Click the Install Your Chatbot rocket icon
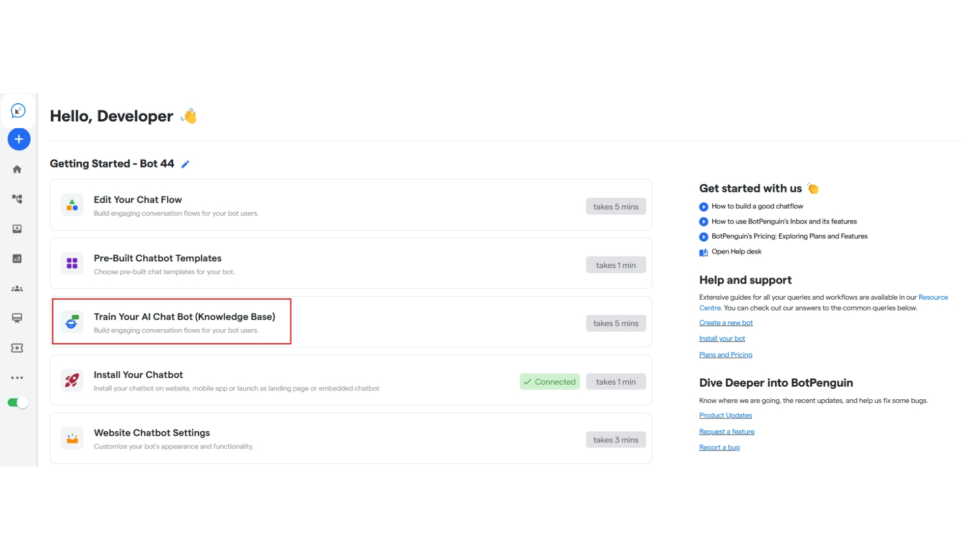Viewport: 968px width, 560px height. click(72, 381)
